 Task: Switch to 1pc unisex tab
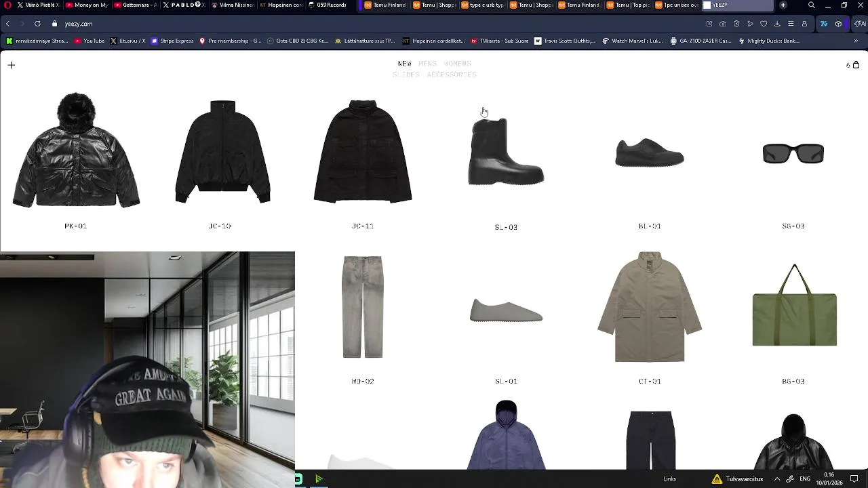[676, 5]
